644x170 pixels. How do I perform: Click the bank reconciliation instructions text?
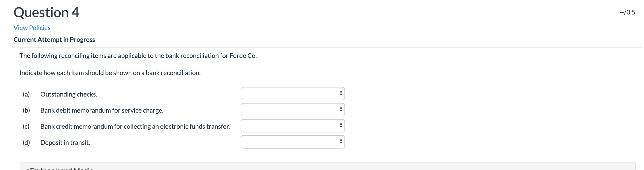pos(110,72)
